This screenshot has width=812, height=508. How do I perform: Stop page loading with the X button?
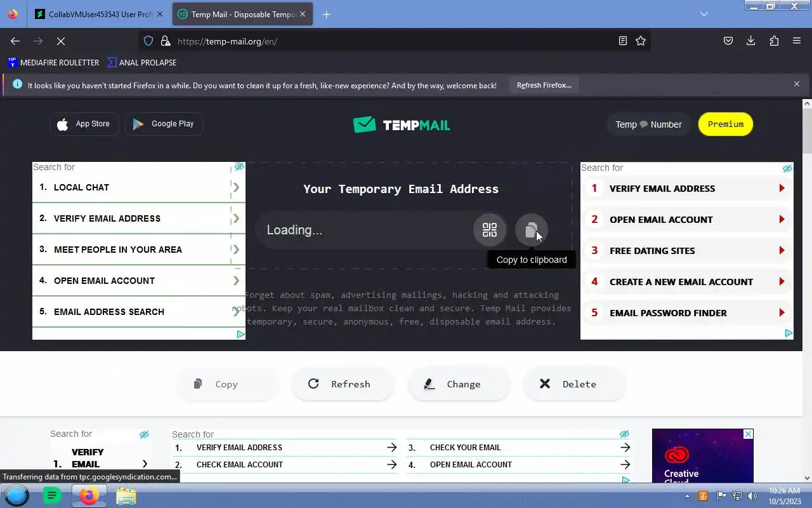coord(61,41)
